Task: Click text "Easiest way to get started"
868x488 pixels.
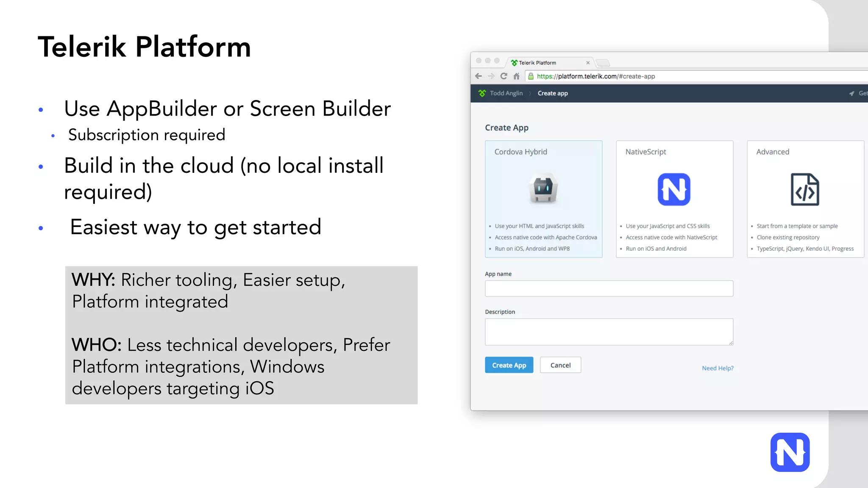Action: [195, 228]
